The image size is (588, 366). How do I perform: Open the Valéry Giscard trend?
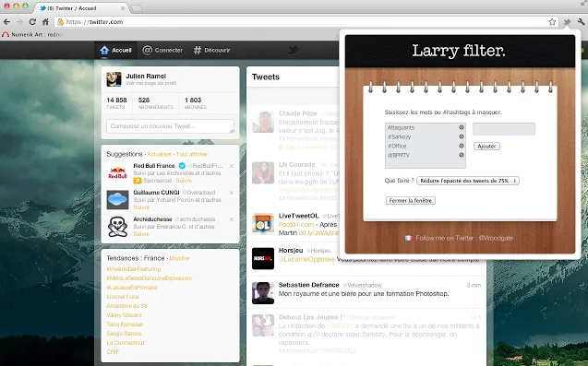(x=124, y=315)
